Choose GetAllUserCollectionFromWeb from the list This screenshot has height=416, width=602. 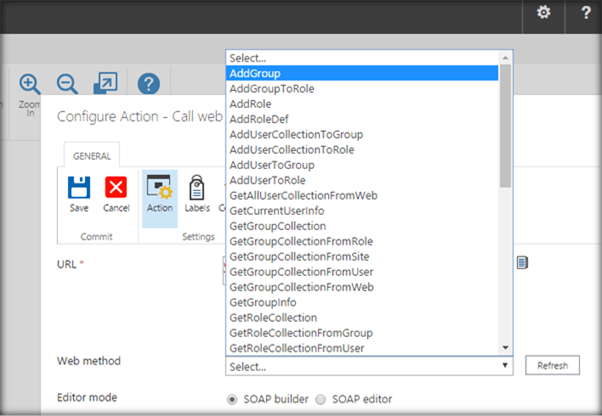(x=362, y=195)
